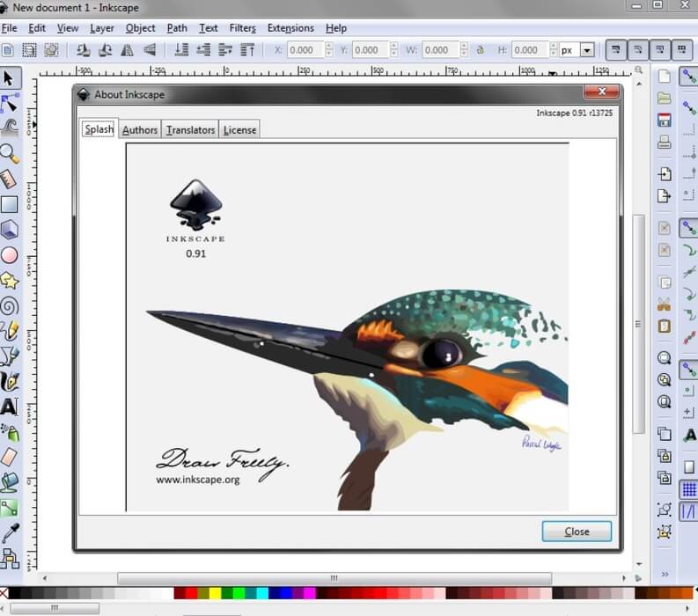Image resolution: width=698 pixels, height=616 pixels.
Task: Click the Save document icon
Action: point(664,121)
